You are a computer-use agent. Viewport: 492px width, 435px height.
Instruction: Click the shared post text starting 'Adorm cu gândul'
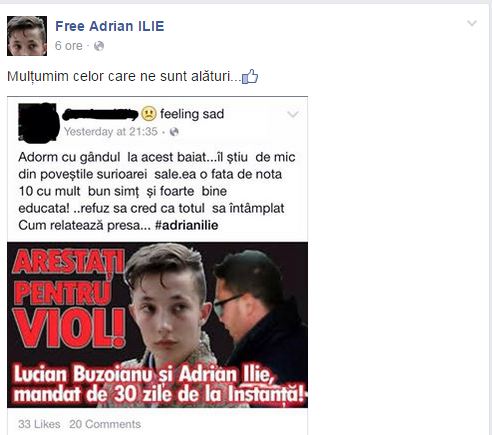tap(157, 191)
